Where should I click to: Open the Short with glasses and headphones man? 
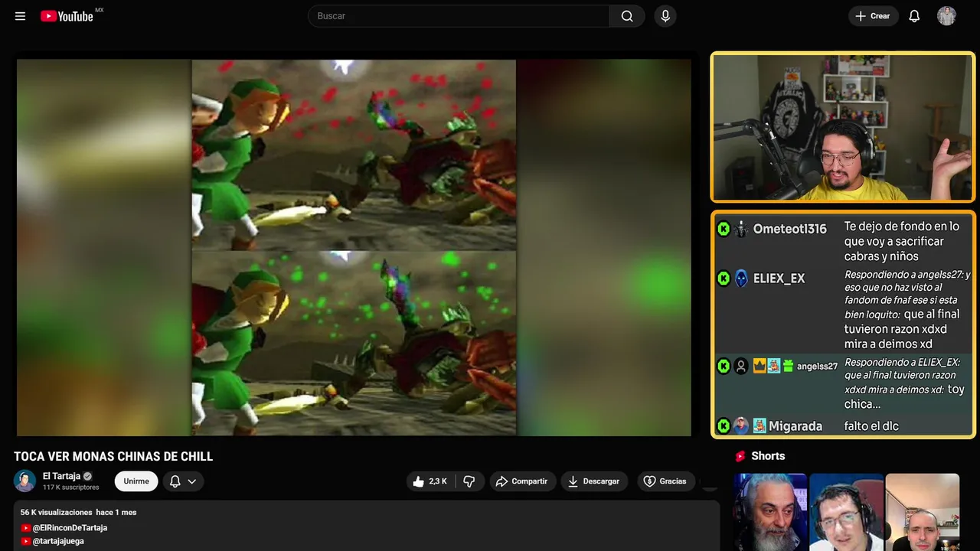pyautogui.click(x=846, y=512)
